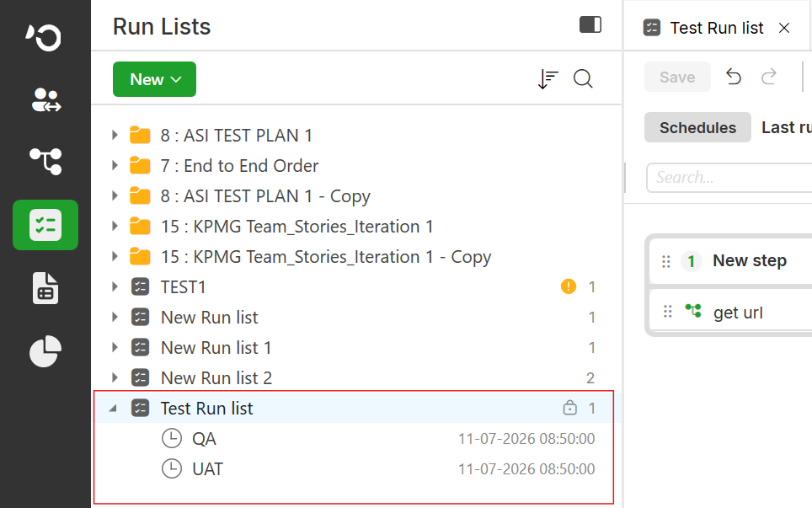Click the Run Lists heading
The height and width of the screenshot is (508, 812).
(x=162, y=26)
